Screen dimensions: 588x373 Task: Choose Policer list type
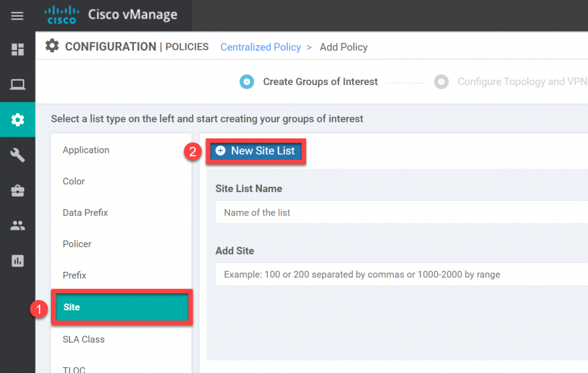click(x=77, y=244)
